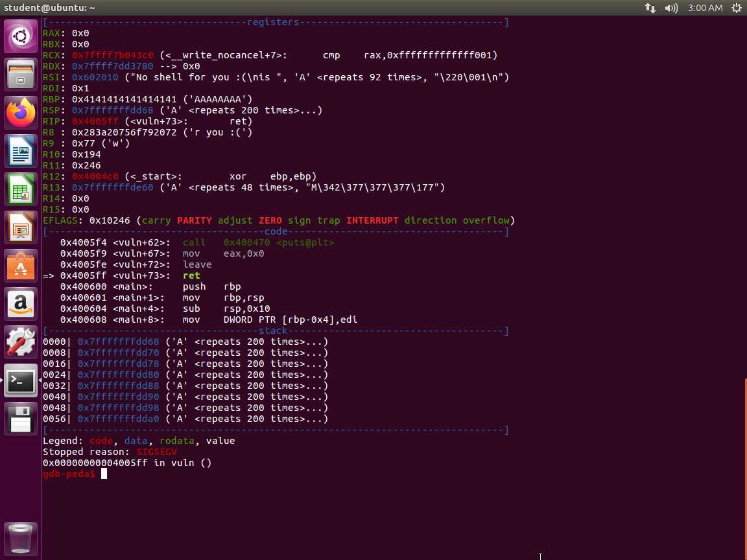
Task: Click the floppy disk drive icon
Action: coord(21,419)
